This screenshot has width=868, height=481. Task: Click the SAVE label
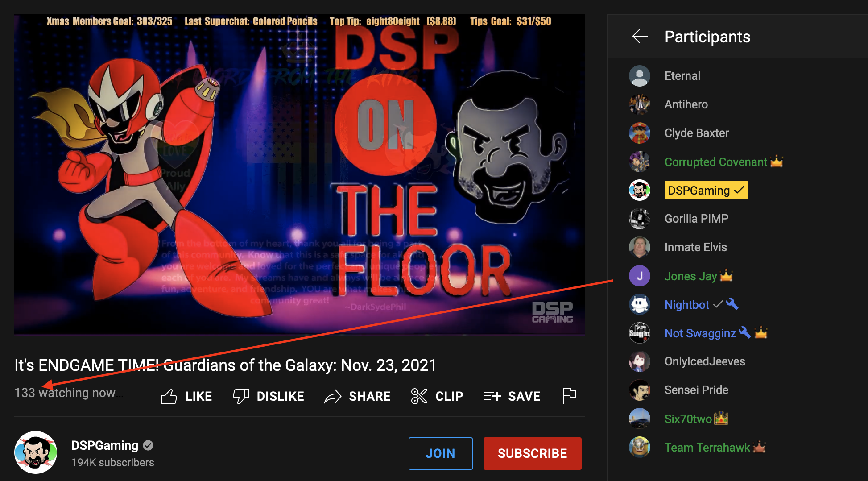(524, 396)
